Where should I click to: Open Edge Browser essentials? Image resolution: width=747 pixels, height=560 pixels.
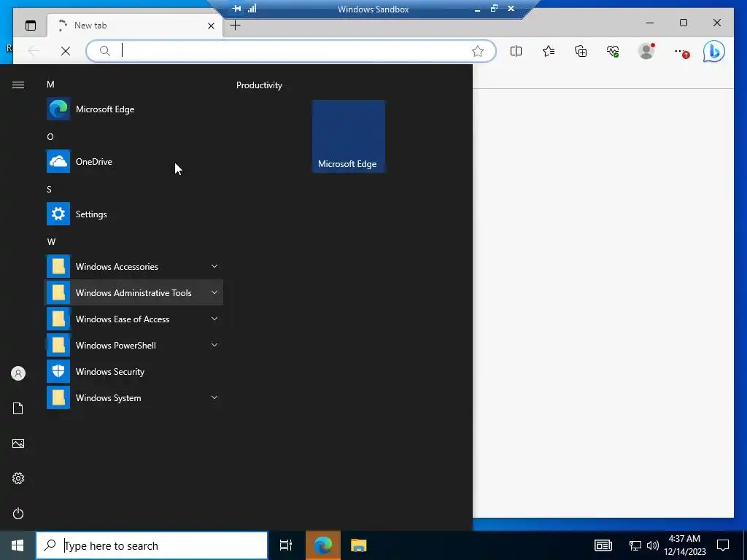[x=613, y=51]
